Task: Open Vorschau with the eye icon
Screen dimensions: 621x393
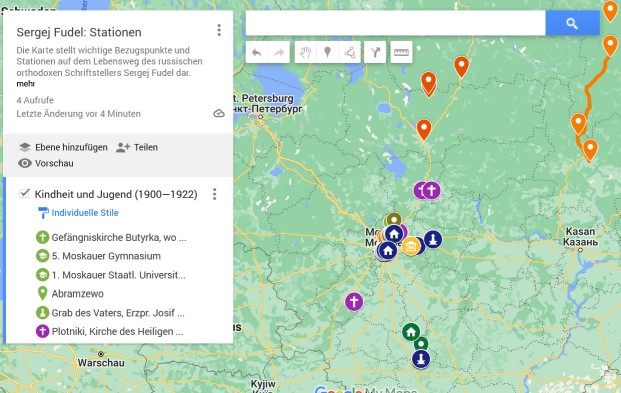Action: pos(46,163)
